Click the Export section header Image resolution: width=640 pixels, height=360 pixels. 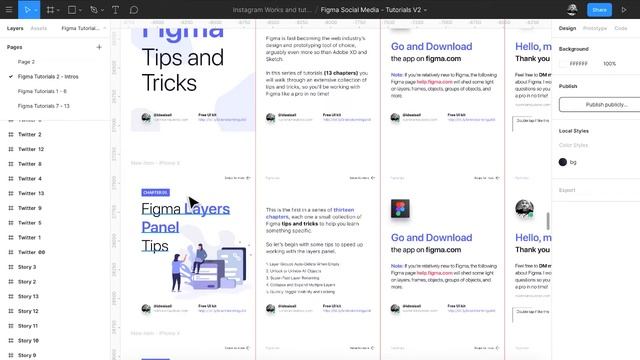567,190
